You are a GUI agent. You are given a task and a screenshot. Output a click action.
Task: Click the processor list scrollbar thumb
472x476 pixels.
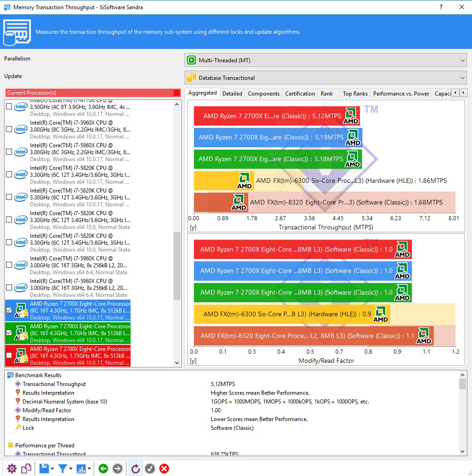click(x=177, y=266)
